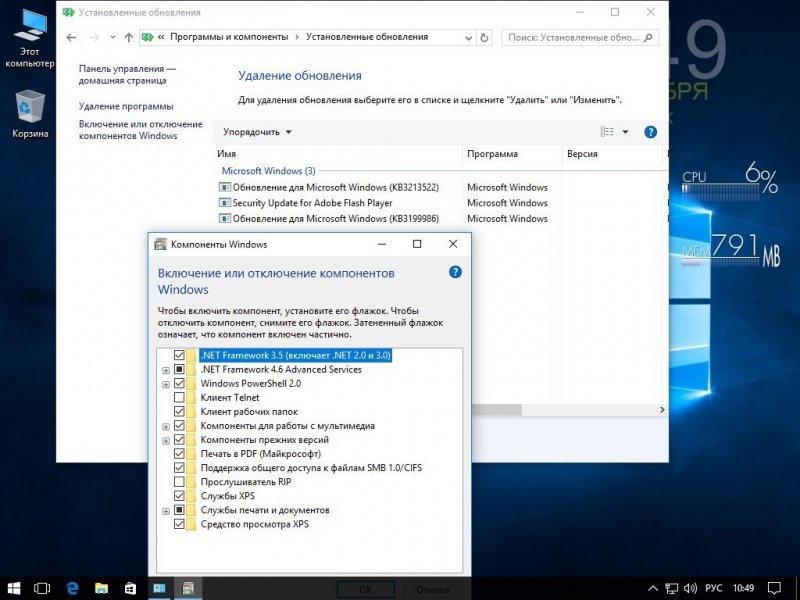The width and height of the screenshot is (800, 600).
Task: Go back in Installed Updates window
Action: 71,37
